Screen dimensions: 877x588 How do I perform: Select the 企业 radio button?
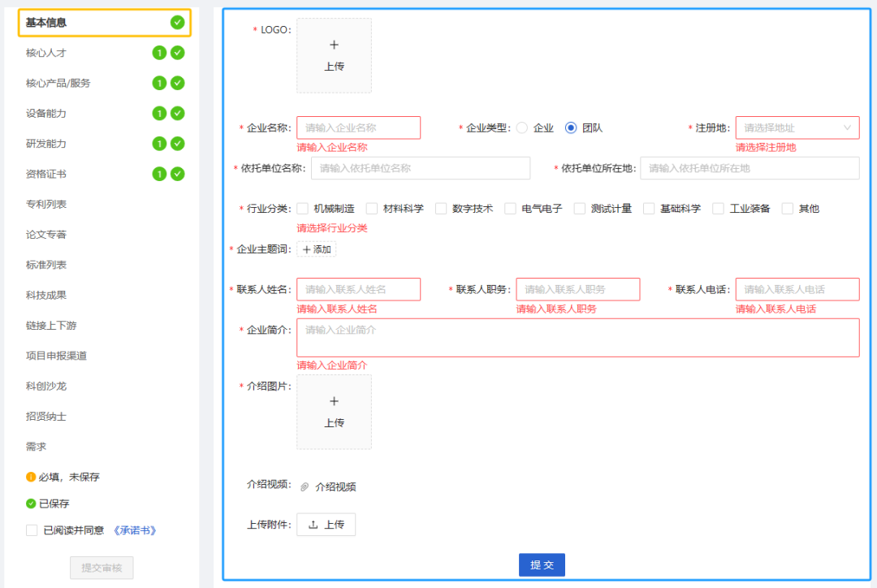[x=522, y=128]
